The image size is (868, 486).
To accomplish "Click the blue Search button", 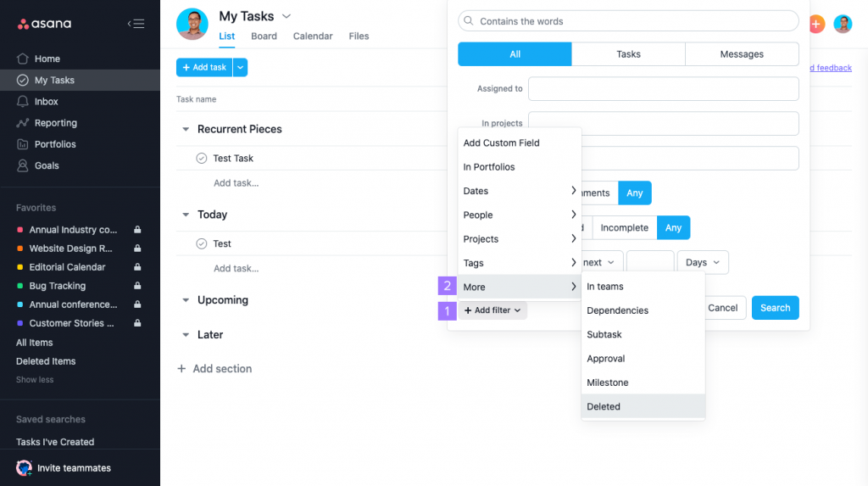I will click(775, 308).
